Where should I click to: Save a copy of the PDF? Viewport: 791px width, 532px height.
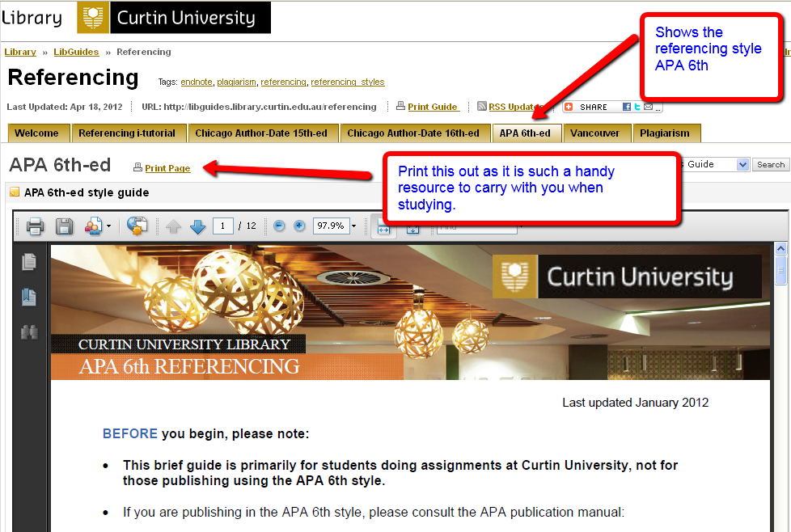click(64, 226)
